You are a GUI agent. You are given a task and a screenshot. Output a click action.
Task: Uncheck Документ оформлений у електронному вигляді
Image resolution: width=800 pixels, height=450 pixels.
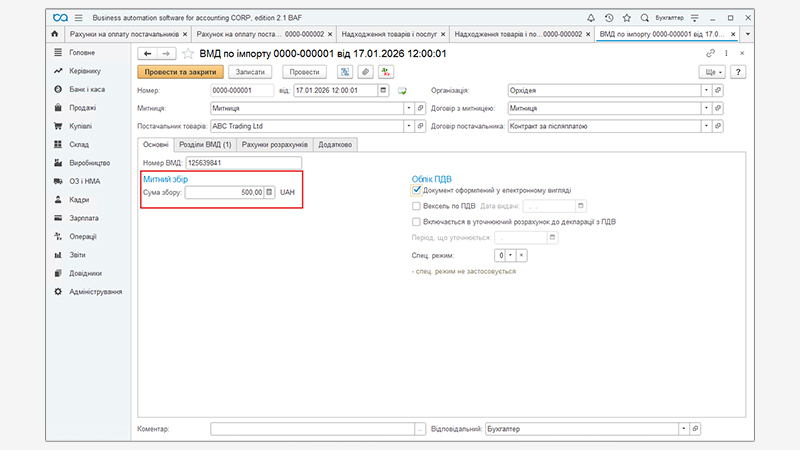(417, 190)
